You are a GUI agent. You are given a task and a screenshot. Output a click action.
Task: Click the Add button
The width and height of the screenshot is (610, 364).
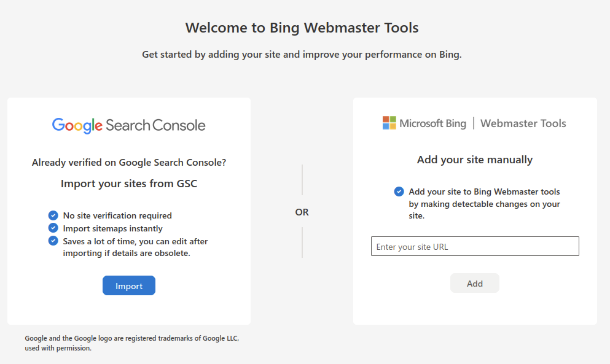[474, 283]
